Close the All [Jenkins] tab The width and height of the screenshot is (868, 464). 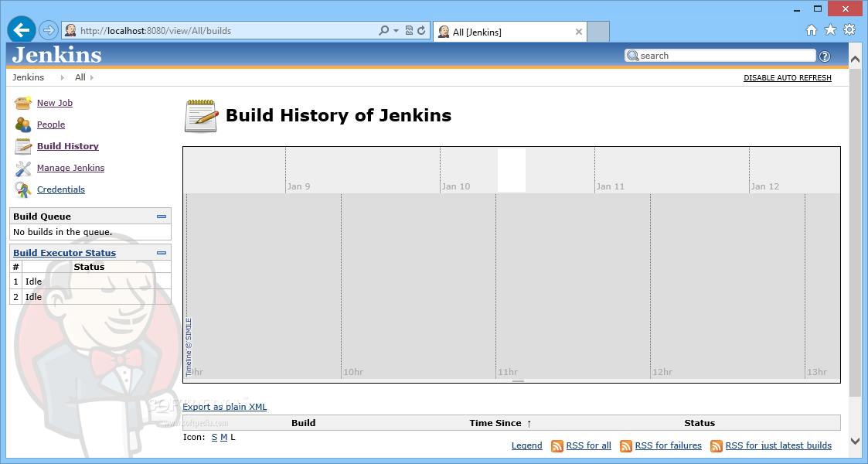coord(578,32)
